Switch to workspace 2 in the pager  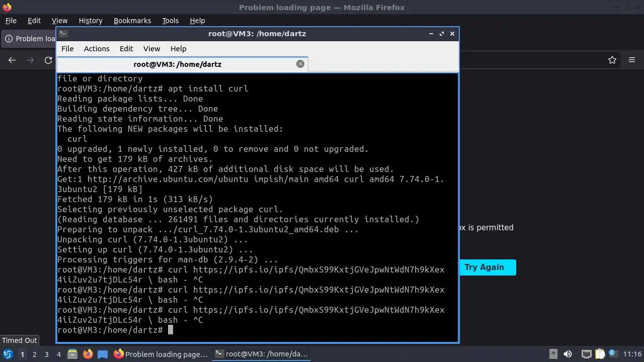34,354
